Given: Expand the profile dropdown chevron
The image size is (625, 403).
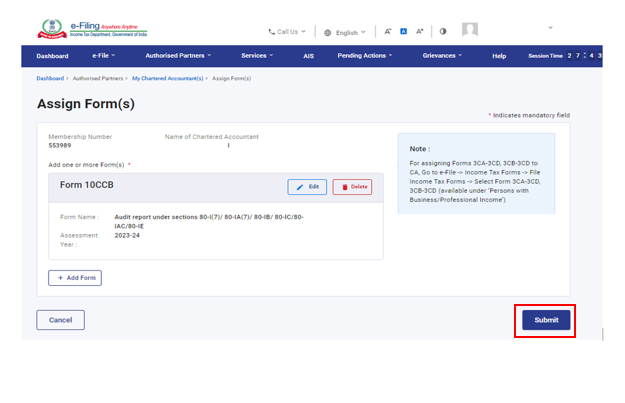Looking at the screenshot, I should point(550,28).
